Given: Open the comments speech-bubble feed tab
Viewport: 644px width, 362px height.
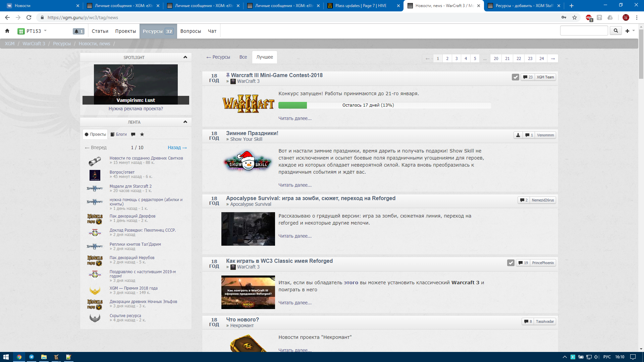Looking at the screenshot, I should pyautogui.click(x=133, y=134).
